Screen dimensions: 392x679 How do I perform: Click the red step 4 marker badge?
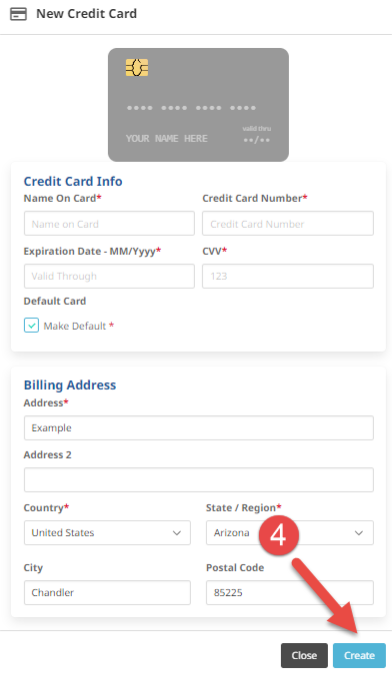point(279,535)
